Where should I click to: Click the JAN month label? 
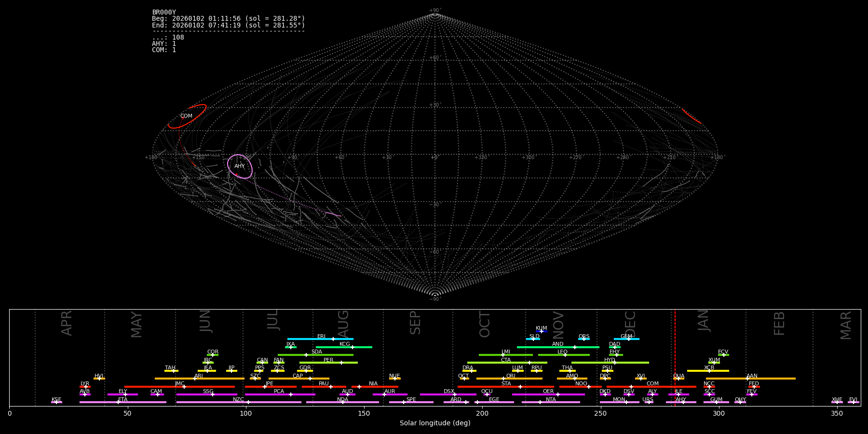[703, 320]
